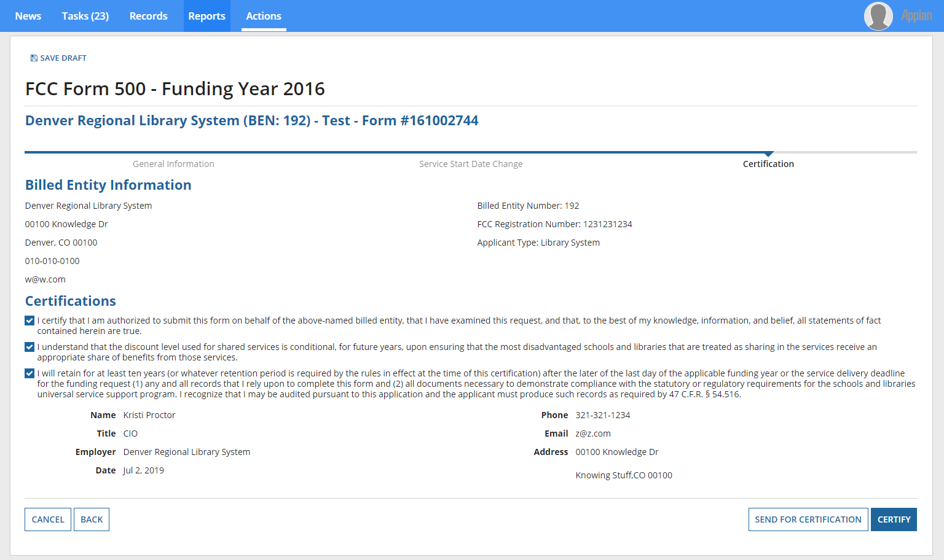Image resolution: width=944 pixels, height=560 pixels.
Task: Click the address line Knowing Stuff,CO 00100
Action: pos(624,475)
